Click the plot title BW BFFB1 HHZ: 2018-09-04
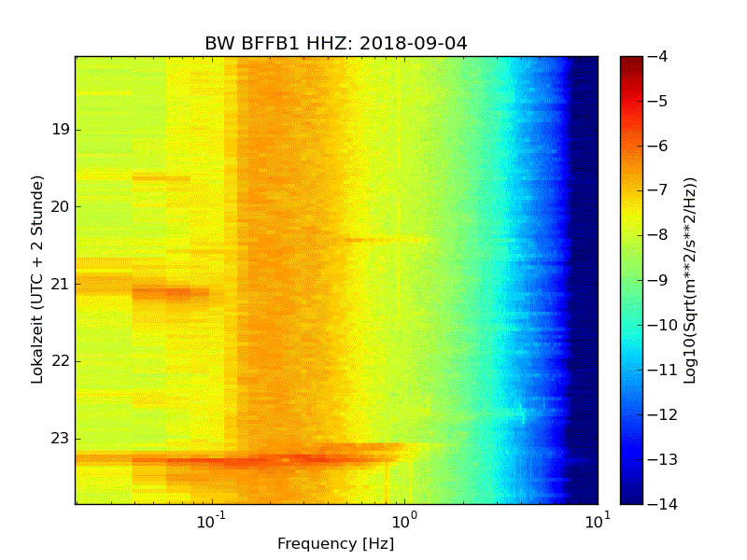The height and width of the screenshot is (560, 747). click(336, 43)
